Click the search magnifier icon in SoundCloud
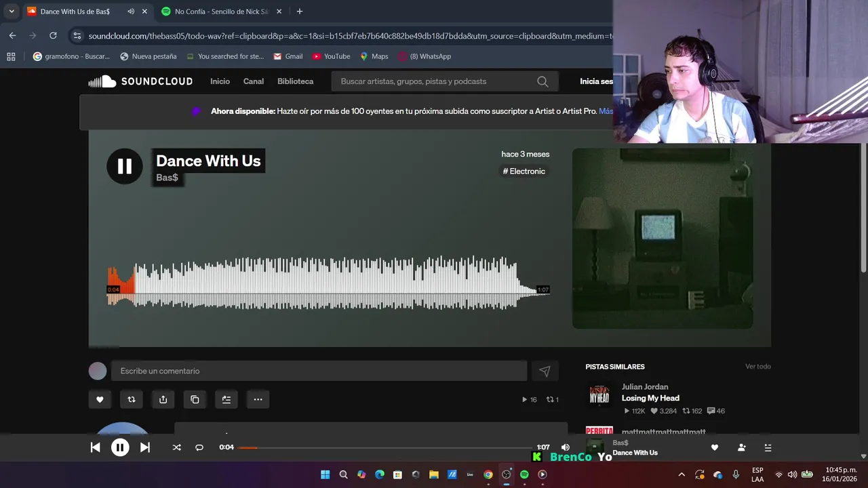The width and height of the screenshot is (868, 488). (542, 81)
